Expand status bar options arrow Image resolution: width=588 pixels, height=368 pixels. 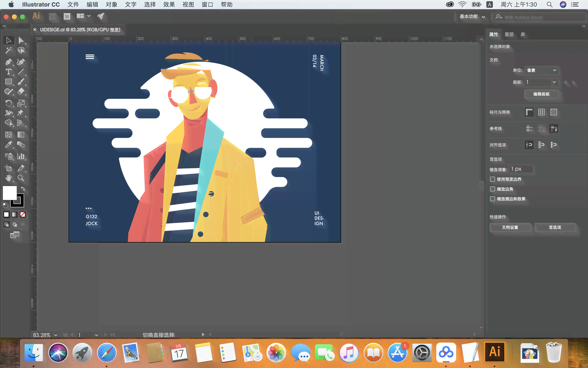tap(203, 335)
